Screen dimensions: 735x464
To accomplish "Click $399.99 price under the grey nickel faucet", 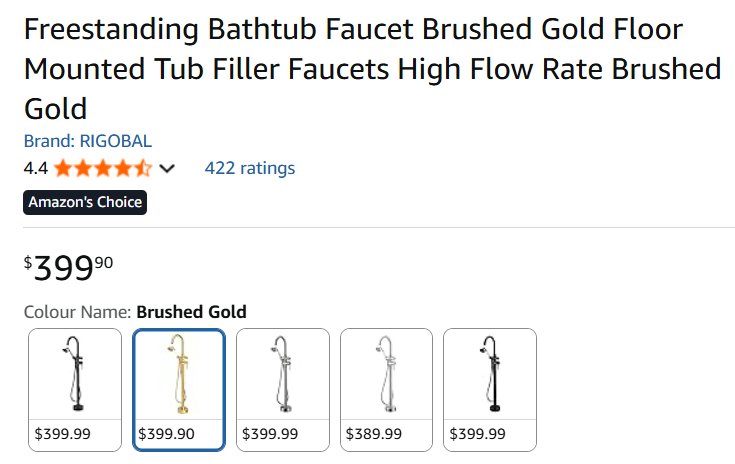I will pyautogui.click(x=270, y=434).
